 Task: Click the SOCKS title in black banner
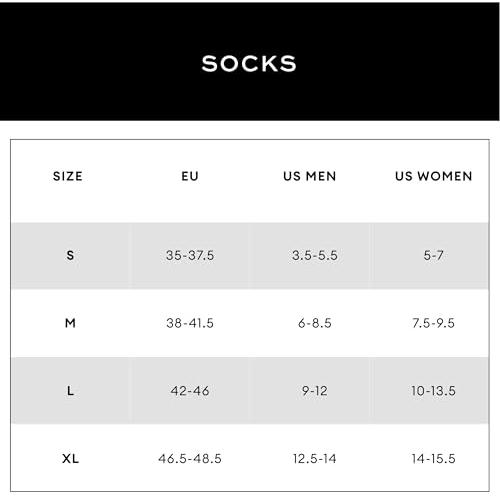[x=249, y=63]
